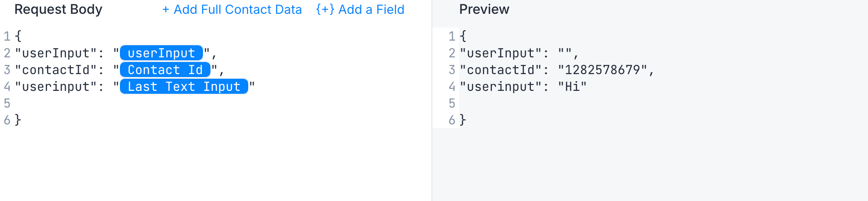
Task: Click the empty userInput value in Preview
Action: (x=565, y=53)
